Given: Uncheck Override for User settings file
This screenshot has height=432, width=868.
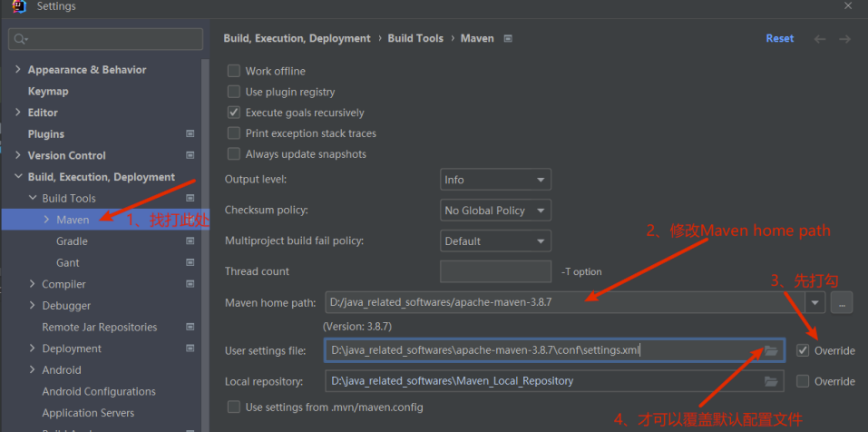Looking at the screenshot, I should pyautogui.click(x=804, y=350).
